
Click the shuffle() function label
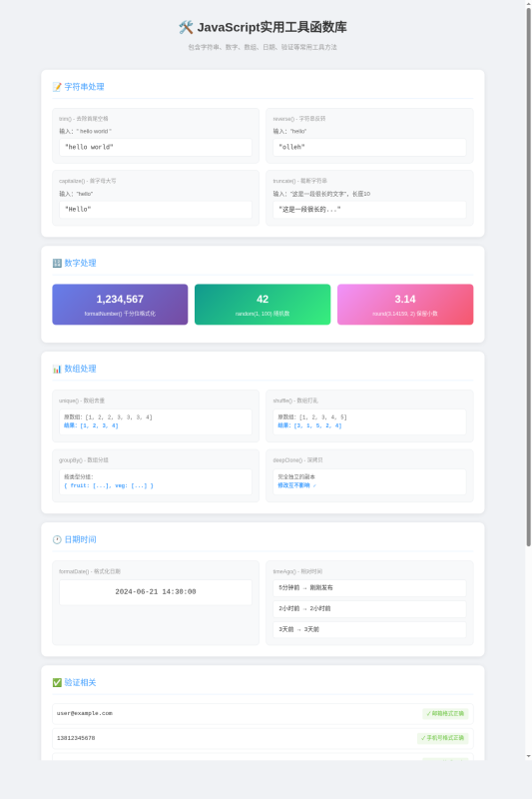point(295,401)
